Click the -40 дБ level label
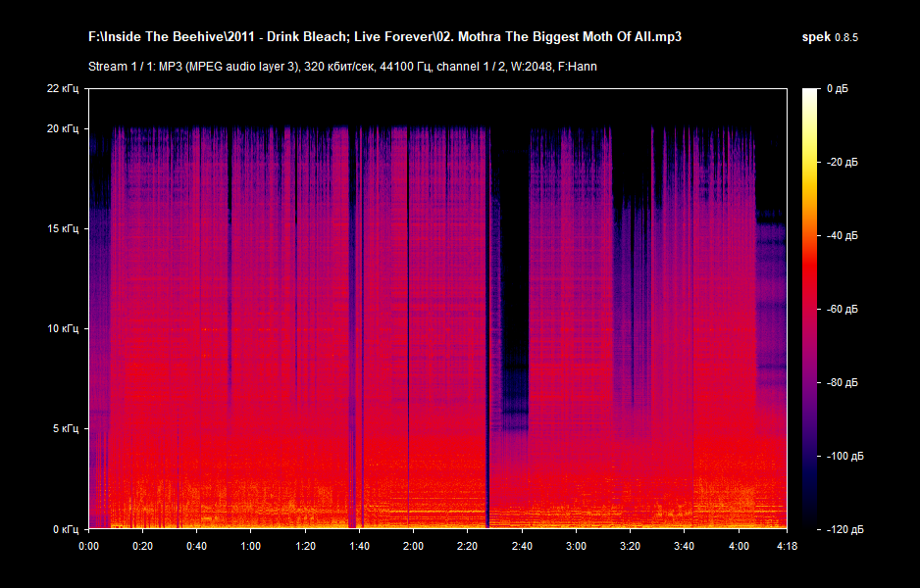 (841, 235)
